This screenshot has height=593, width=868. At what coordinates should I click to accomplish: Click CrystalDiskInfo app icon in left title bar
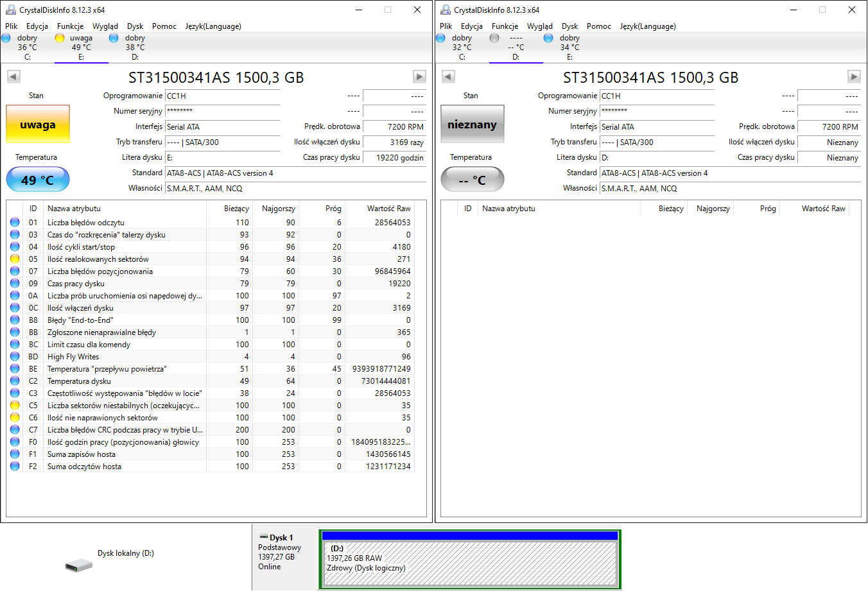[x=11, y=10]
